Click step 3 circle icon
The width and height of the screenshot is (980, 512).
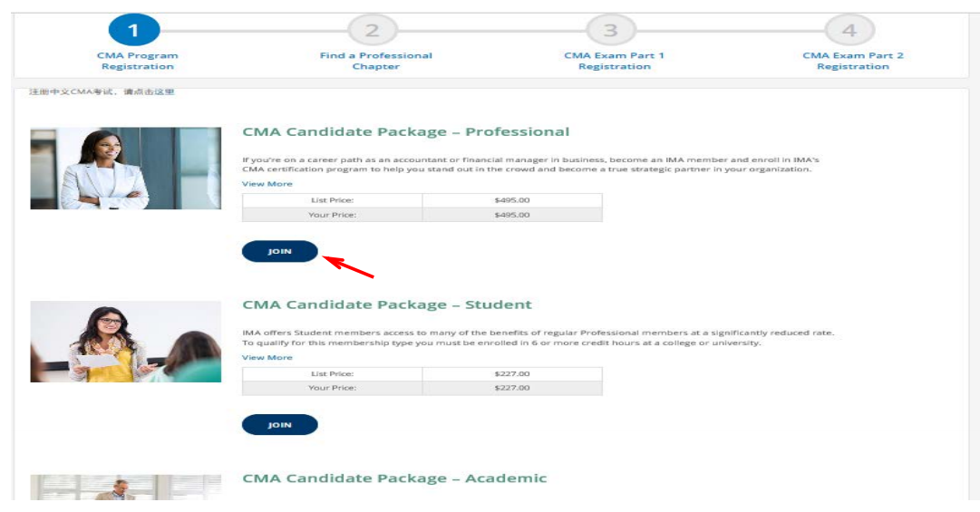tap(611, 31)
